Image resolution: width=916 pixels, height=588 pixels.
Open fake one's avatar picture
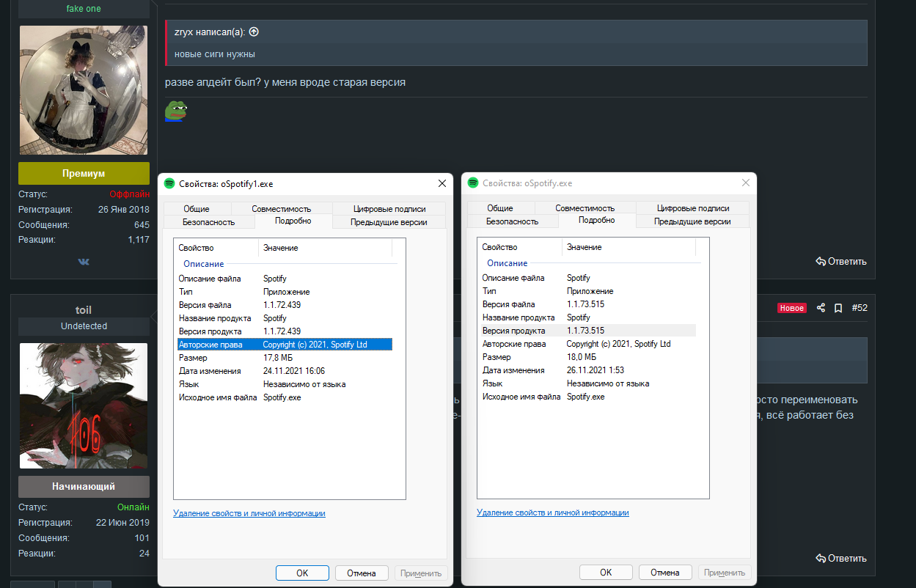point(84,89)
